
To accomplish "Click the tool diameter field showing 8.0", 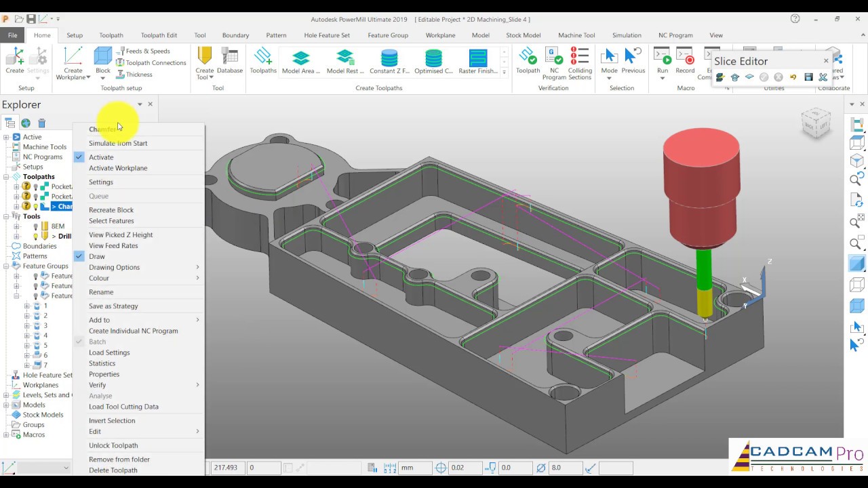I will click(564, 468).
